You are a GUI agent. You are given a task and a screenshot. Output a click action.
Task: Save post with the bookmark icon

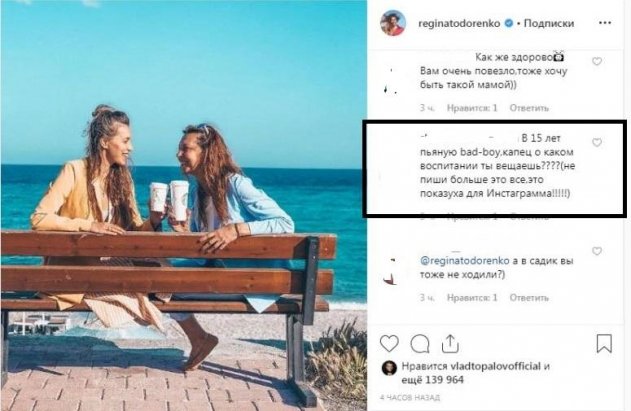(603, 343)
